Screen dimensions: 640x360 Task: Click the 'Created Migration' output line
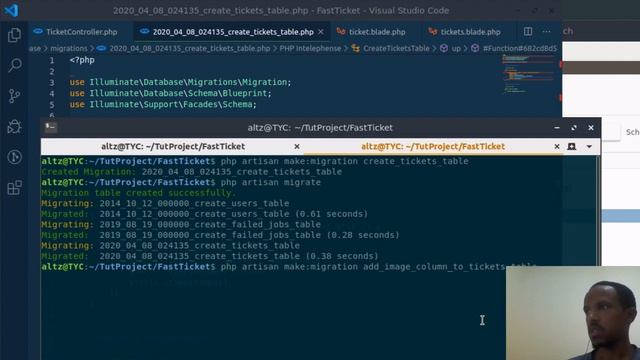191,172
